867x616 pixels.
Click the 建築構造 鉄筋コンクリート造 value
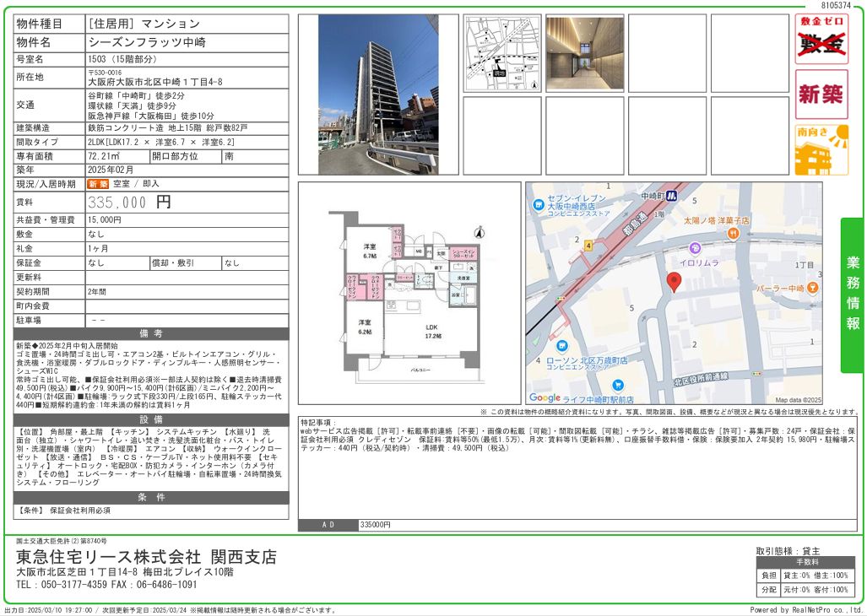tap(167, 127)
